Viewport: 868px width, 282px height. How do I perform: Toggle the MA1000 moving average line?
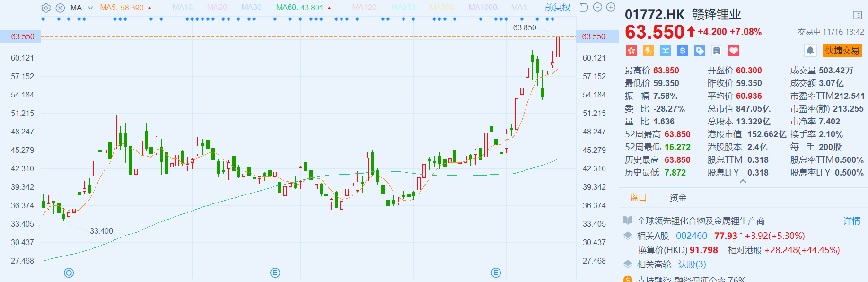pos(483,8)
